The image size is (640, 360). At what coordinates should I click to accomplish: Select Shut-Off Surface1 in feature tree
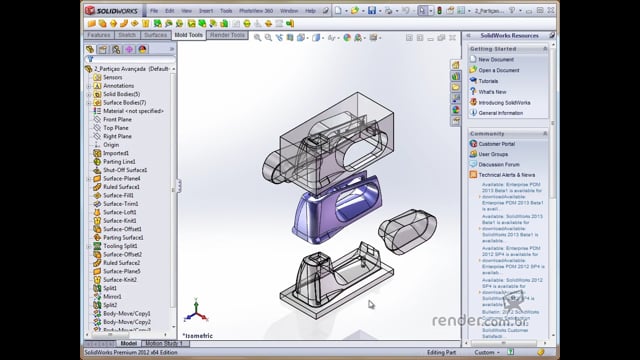[x=124, y=170]
